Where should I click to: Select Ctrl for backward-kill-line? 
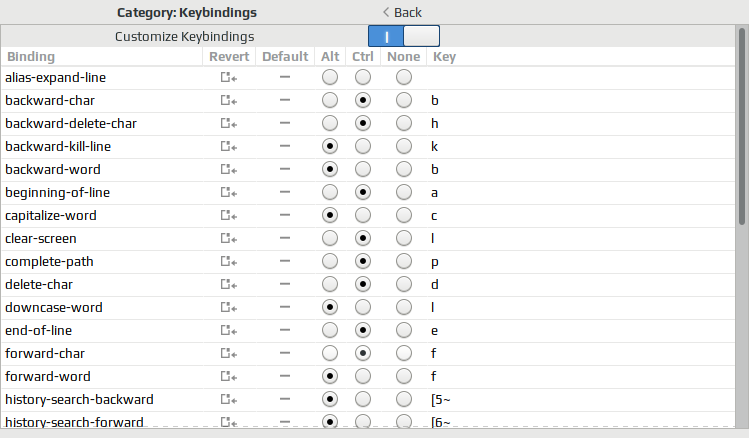click(x=363, y=146)
